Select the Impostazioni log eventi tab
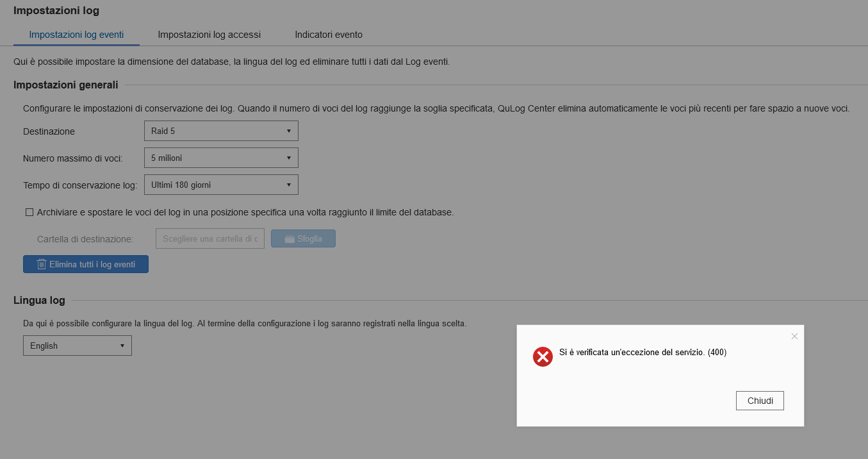The height and width of the screenshot is (459, 868). coord(76,35)
